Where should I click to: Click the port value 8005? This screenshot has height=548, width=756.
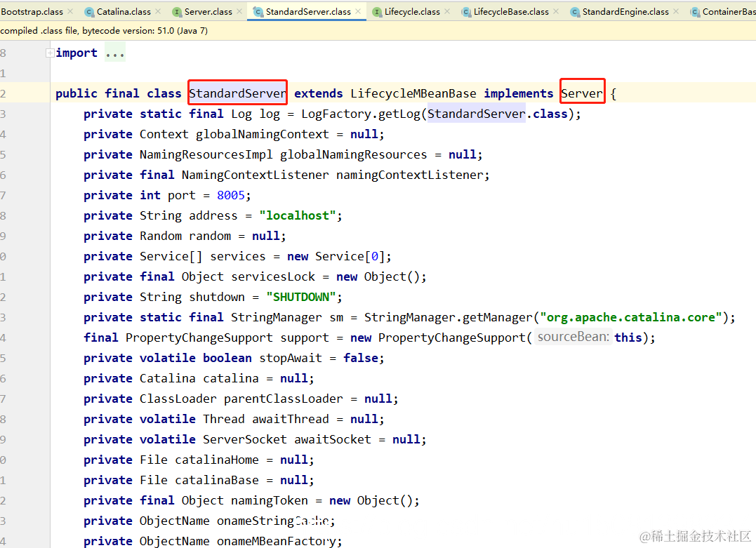tap(231, 195)
